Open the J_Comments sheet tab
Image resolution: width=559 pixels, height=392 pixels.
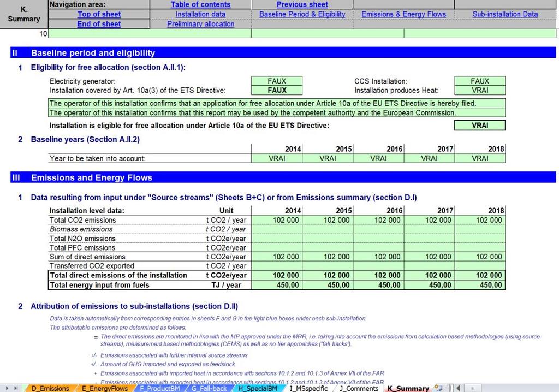(x=359, y=388)
